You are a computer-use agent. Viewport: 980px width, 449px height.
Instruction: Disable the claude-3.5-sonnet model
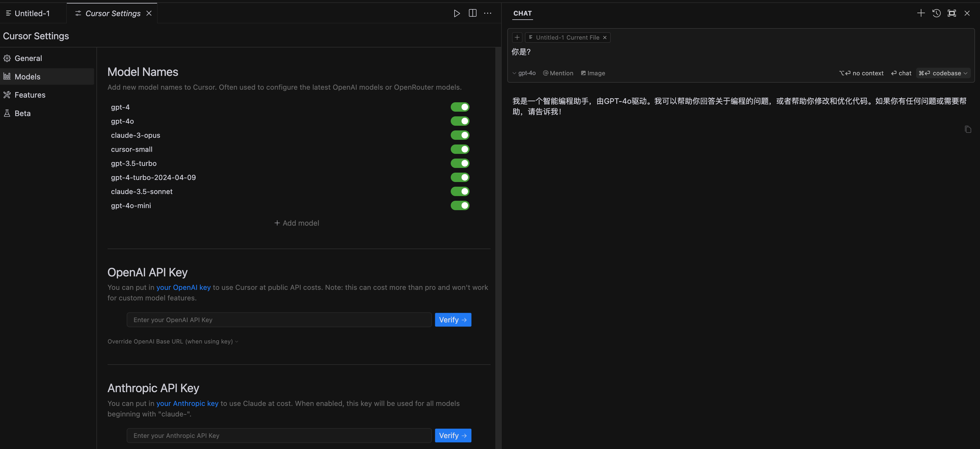tap(460, 191)
